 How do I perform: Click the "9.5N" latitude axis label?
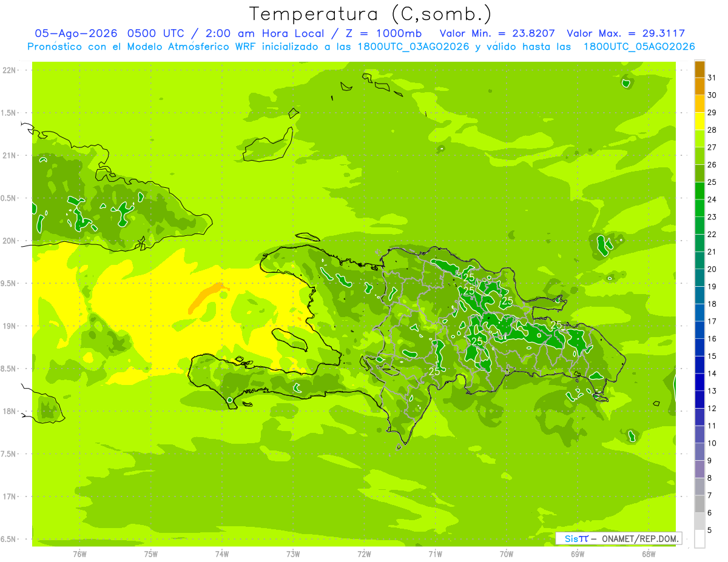pyautogui.click(x=8, y=283)
